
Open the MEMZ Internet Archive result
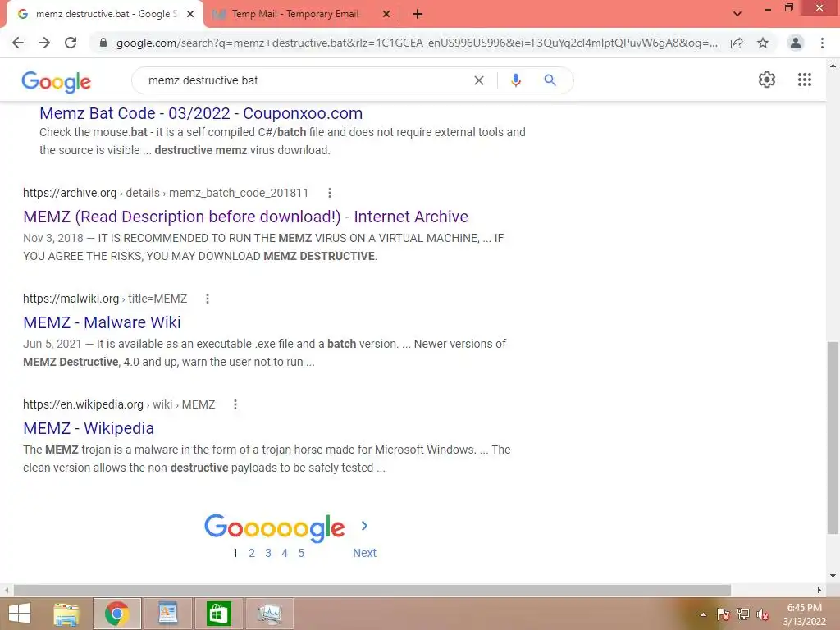click(245, 217)
